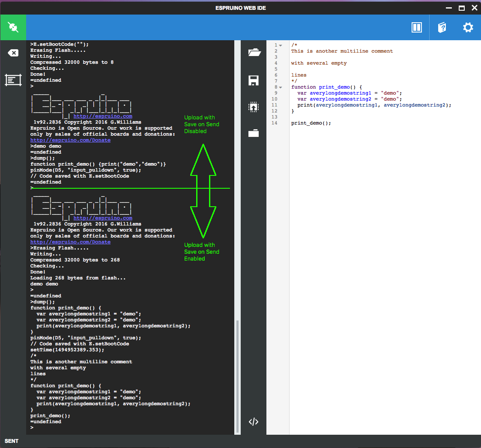Screen dimensions: 481x448
Task: Click editor line 14 print_demo(); text
Action: [x=311, y=123]
